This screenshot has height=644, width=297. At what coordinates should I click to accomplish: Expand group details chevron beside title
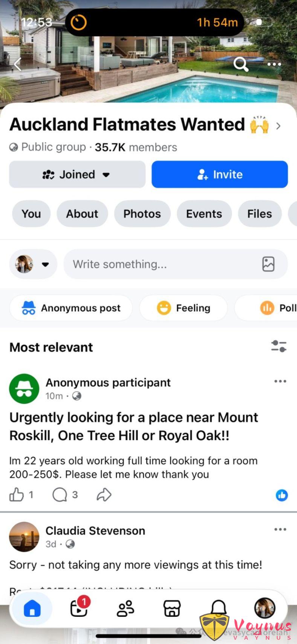point(278,126)
